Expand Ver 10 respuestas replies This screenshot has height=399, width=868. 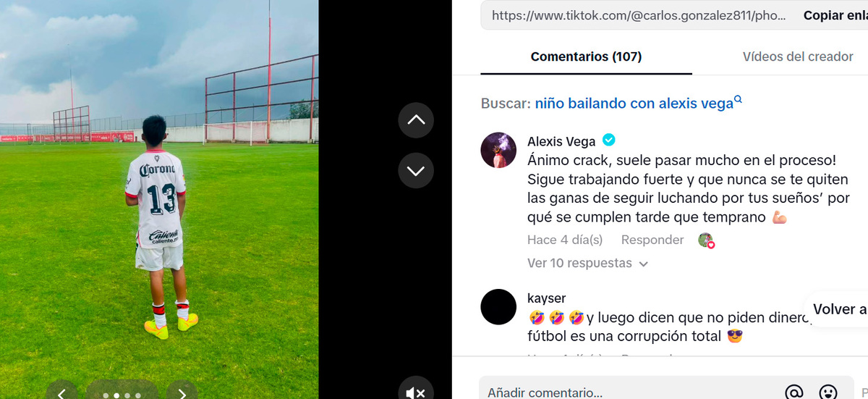click(x=587, y=264)
